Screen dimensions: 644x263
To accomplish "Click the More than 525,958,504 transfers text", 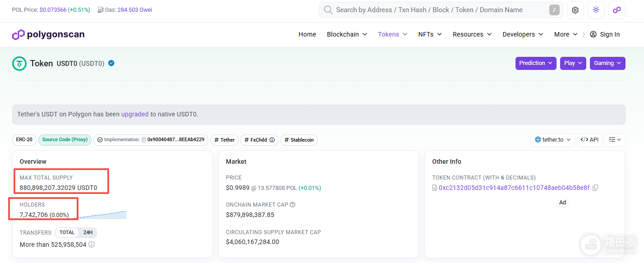I will click(x=53, y=245).
